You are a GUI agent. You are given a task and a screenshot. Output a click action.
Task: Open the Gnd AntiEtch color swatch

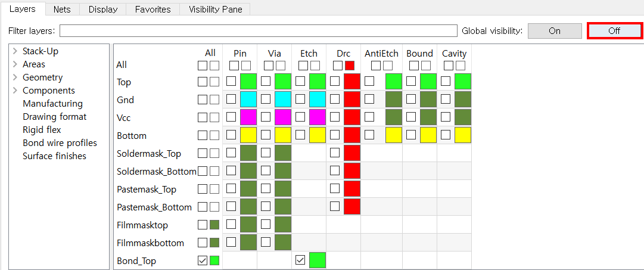coord(394,100)
